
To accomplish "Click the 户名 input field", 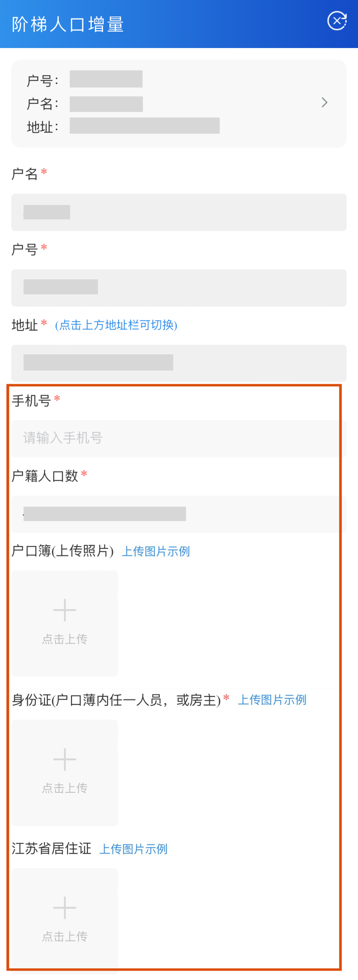I will 179,212.
